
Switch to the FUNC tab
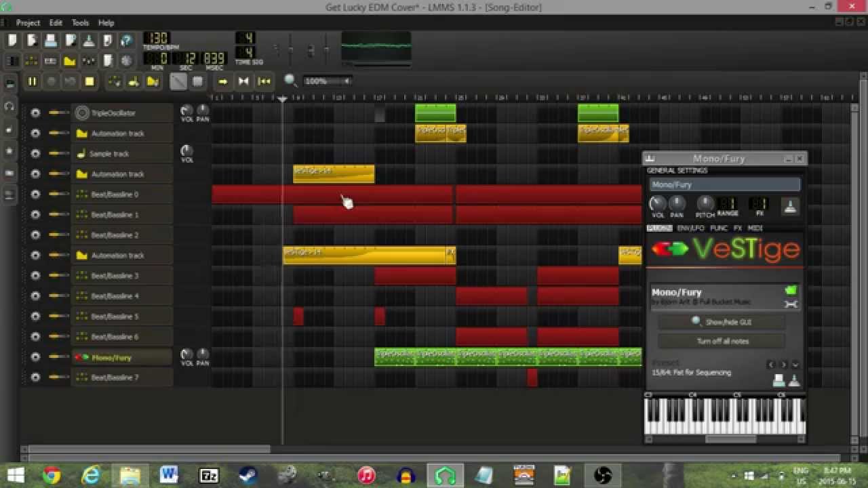[719, 228]
